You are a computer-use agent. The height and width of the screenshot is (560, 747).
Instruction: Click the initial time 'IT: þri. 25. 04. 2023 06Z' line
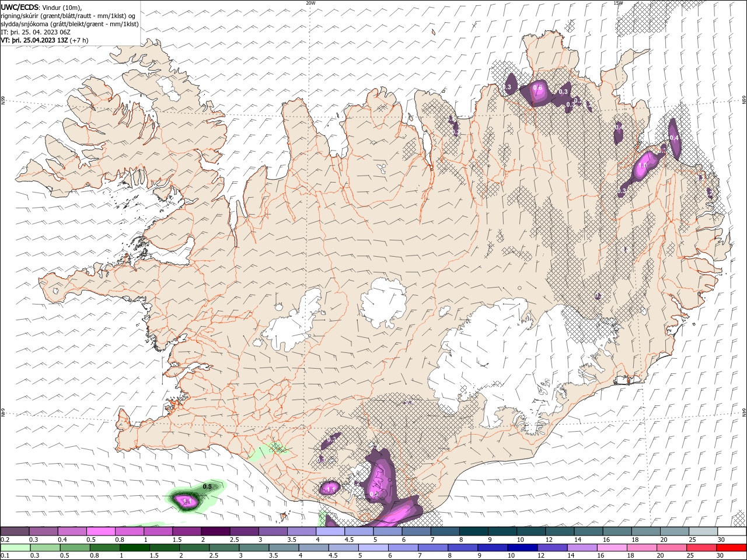click(36, 32)
